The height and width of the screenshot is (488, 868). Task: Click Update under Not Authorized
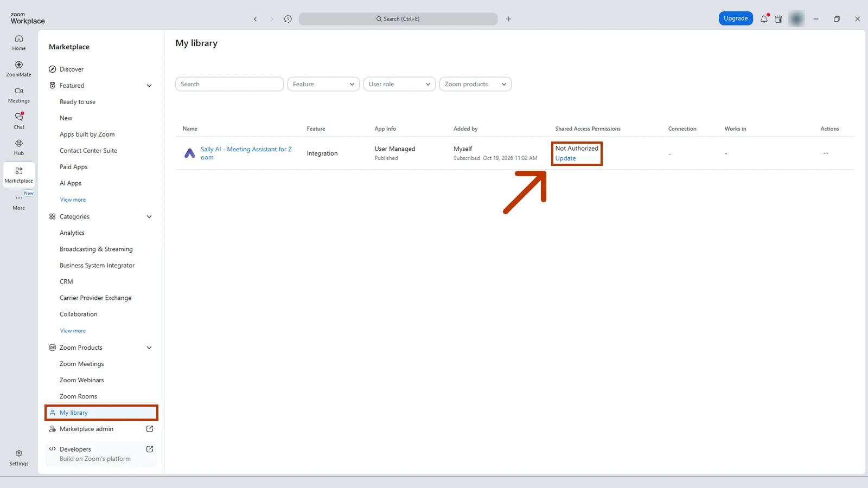565,158
